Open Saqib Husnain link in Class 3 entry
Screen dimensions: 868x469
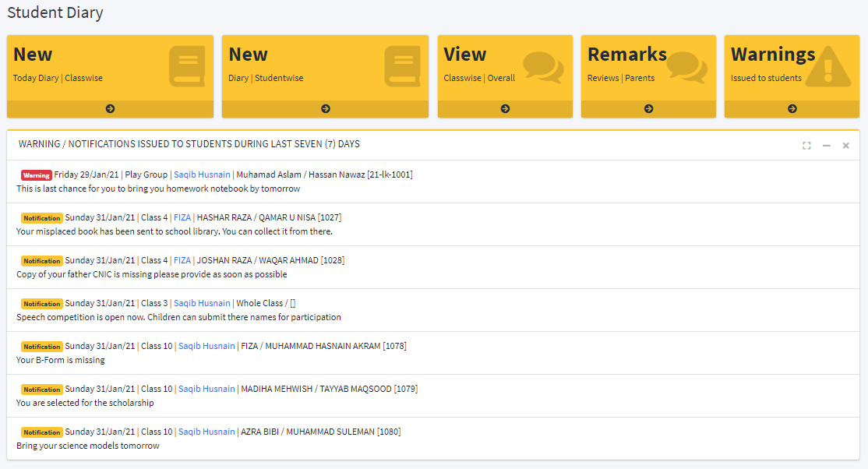coord(202,303)
